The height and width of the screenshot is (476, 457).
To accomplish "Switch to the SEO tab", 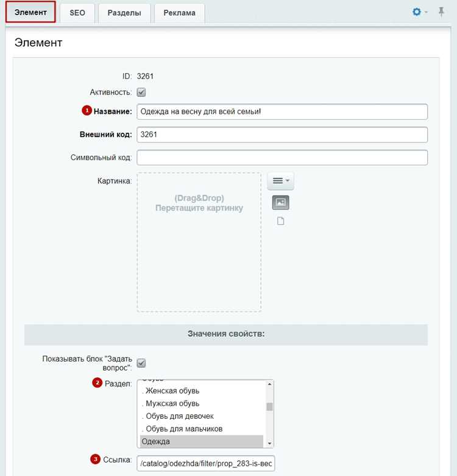I will (77, 13).
